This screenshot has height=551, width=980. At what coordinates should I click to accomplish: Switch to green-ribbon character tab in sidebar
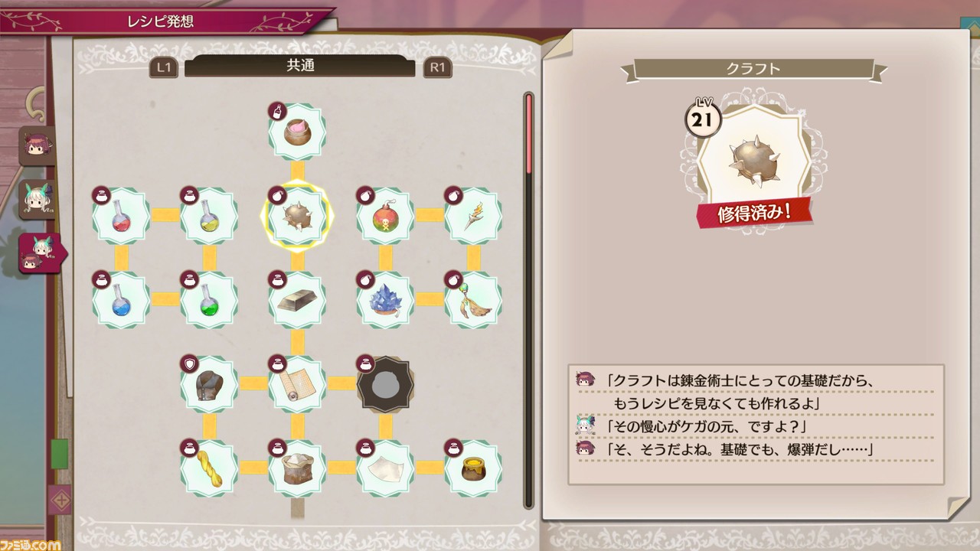point(37,201)
